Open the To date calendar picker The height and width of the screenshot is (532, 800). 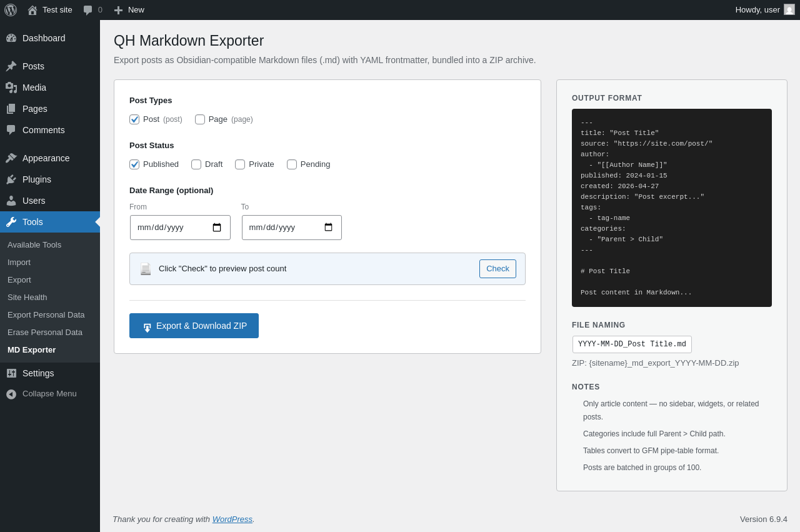(x=328, y=228)
